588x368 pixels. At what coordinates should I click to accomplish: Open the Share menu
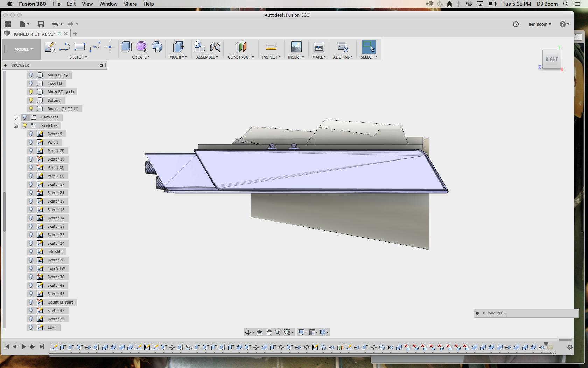(x=130, y=4)
